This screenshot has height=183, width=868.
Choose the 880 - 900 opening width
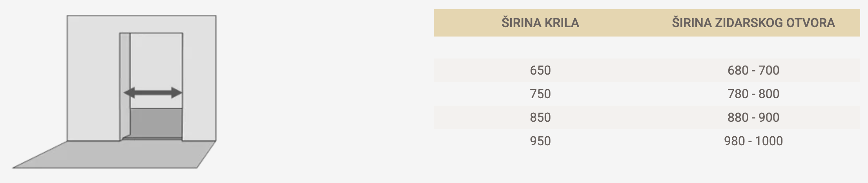(x=753, y=117)
